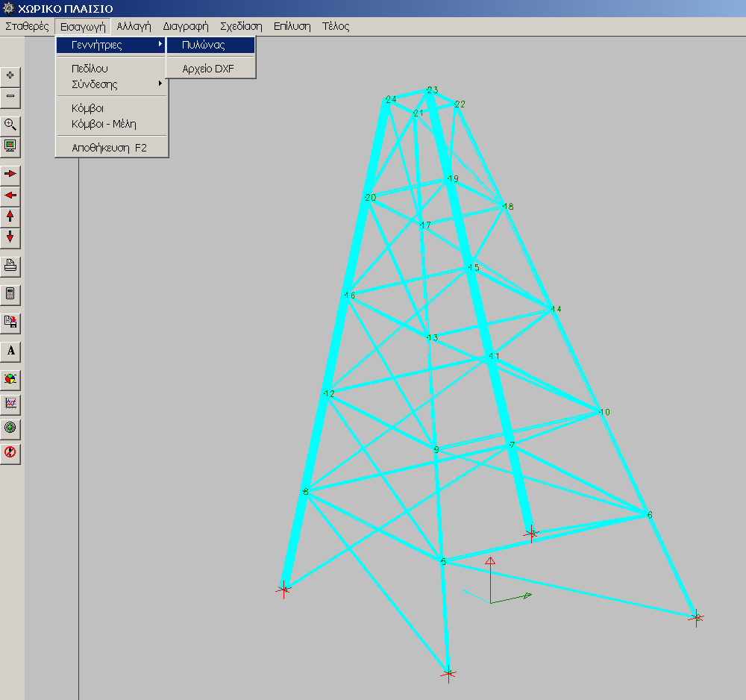Click Αποθήκευση F2 to save
Viewport: 746px width, 700px height.
[111, 148]
